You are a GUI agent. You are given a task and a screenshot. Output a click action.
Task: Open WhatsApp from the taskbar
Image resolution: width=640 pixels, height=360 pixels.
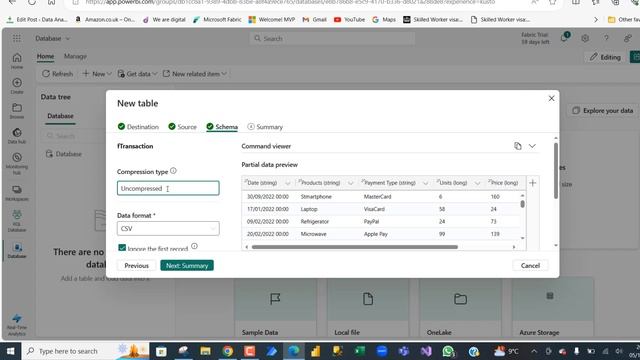(448, 351)
